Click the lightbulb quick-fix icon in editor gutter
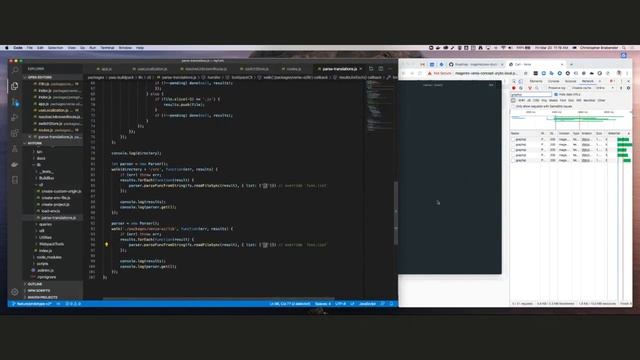This screenshot has width=640, height=360. (107, 244)
